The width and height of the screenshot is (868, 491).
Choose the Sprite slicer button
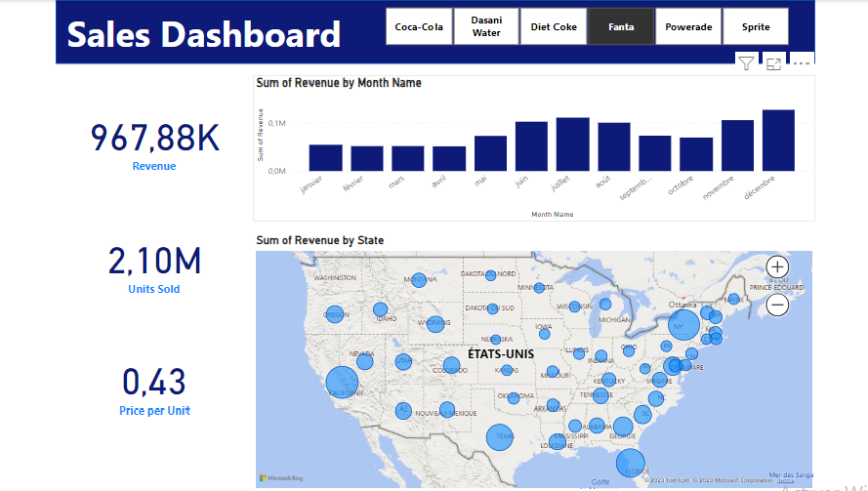coord(755,27)
